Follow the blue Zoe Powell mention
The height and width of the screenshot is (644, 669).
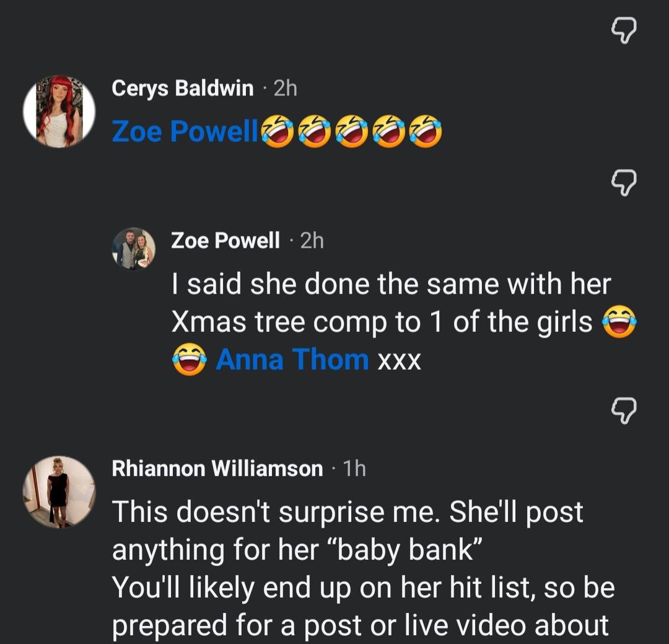pyautogui.click(x=185, y=131)
